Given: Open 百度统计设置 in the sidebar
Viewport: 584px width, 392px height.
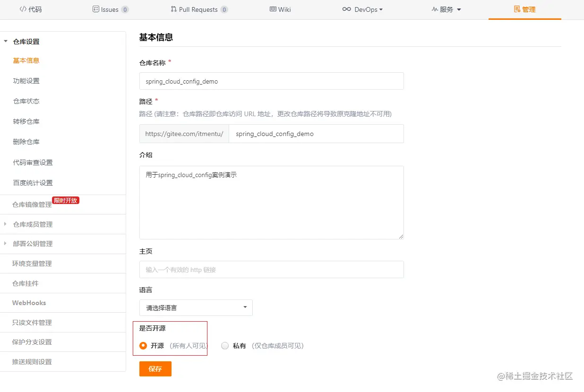Looking at the screenshot, I should (33, 183).
